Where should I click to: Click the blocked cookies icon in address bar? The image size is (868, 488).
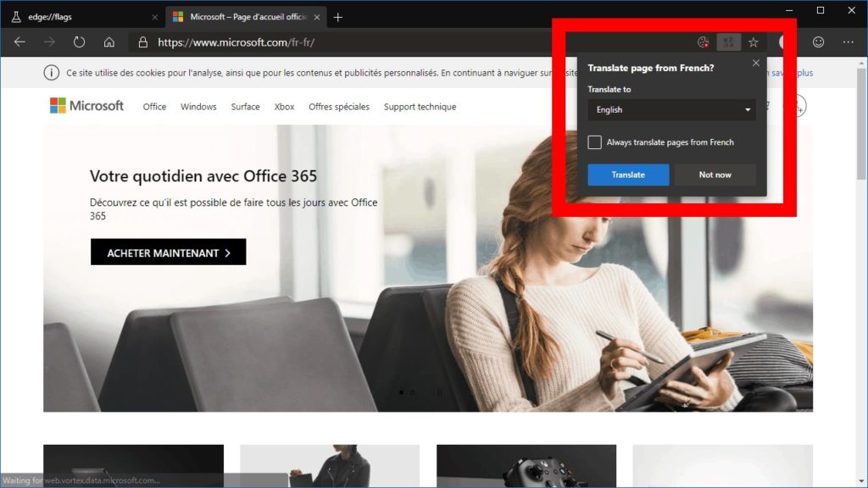[x=703, y=42]
